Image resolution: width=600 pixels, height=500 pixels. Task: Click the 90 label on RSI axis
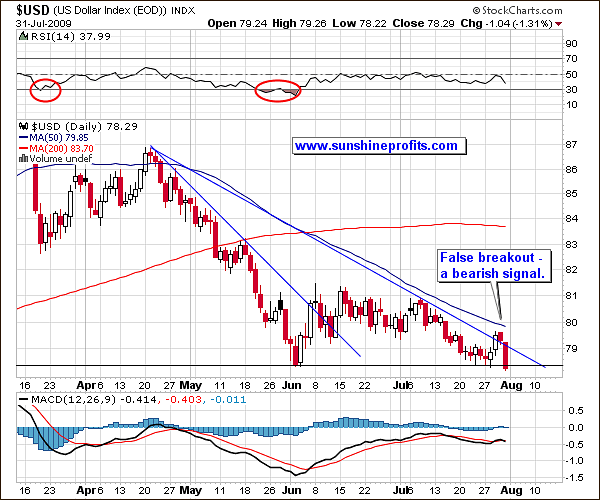[571, 43]
